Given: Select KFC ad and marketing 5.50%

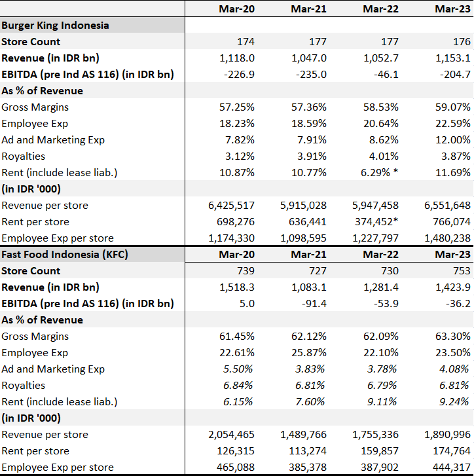Looking at the screenshot, I should (238, 369).
